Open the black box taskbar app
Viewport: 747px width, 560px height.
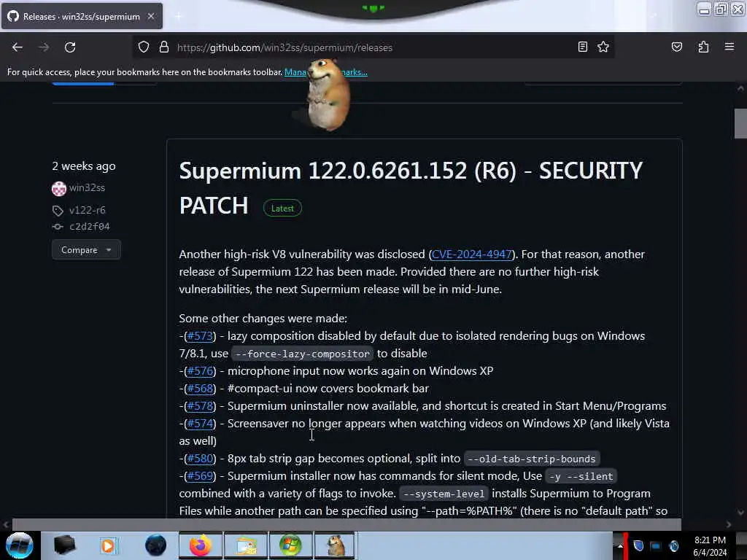click(64, 545)
